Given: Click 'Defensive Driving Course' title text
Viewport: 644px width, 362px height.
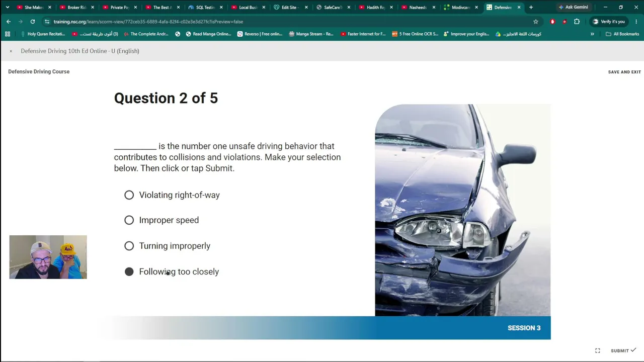Looking at the screenshot, I should [x=39, y=72].
